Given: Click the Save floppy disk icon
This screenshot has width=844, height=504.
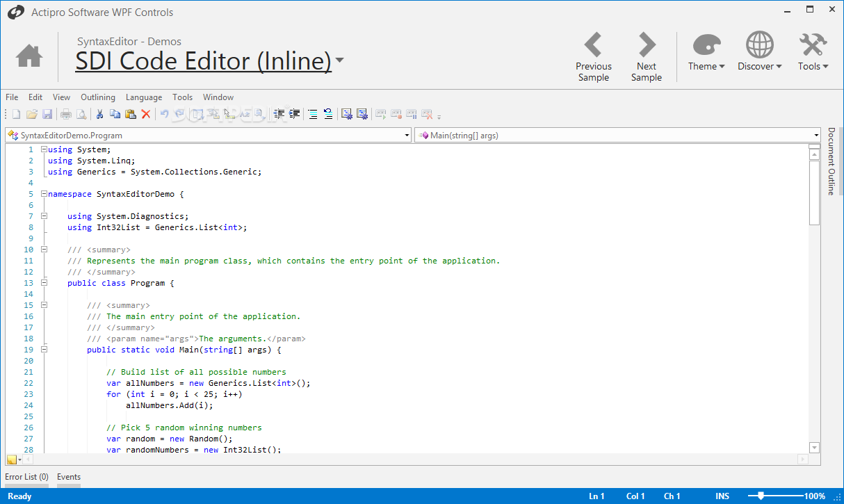Looking at the screenshot, I should 47,114.
